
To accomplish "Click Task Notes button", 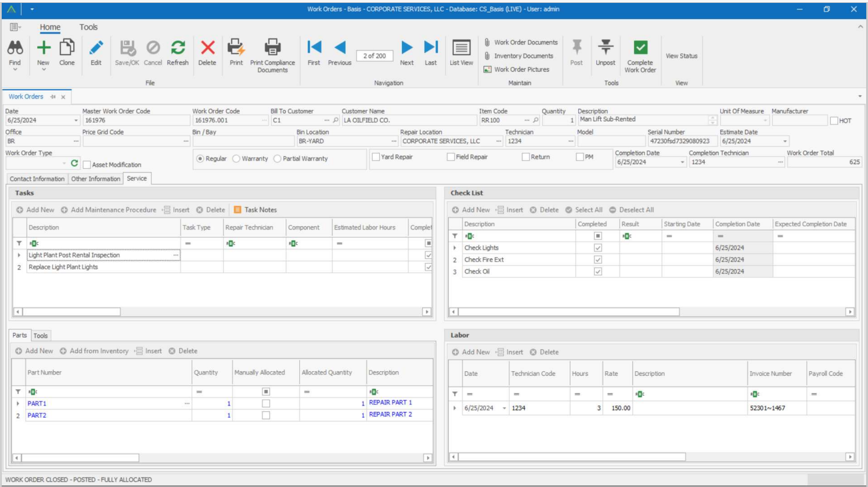I will coord(255,210).
